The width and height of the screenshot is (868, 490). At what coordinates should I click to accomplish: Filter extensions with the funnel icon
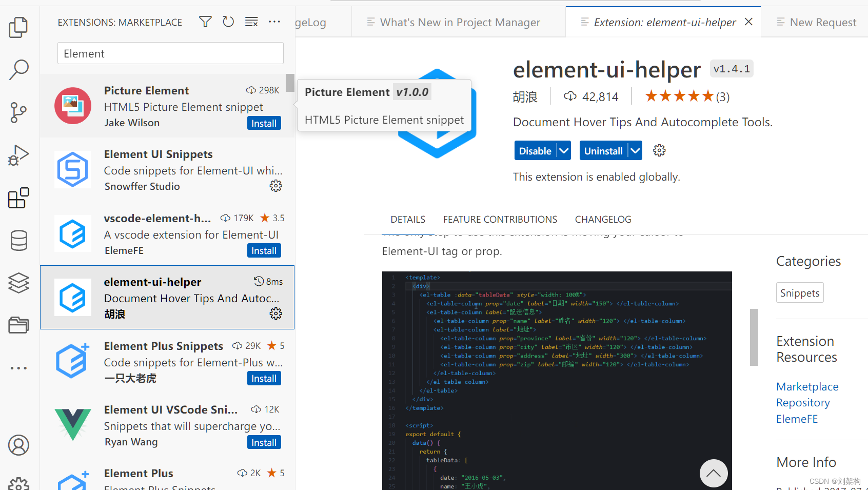point(205,22)
